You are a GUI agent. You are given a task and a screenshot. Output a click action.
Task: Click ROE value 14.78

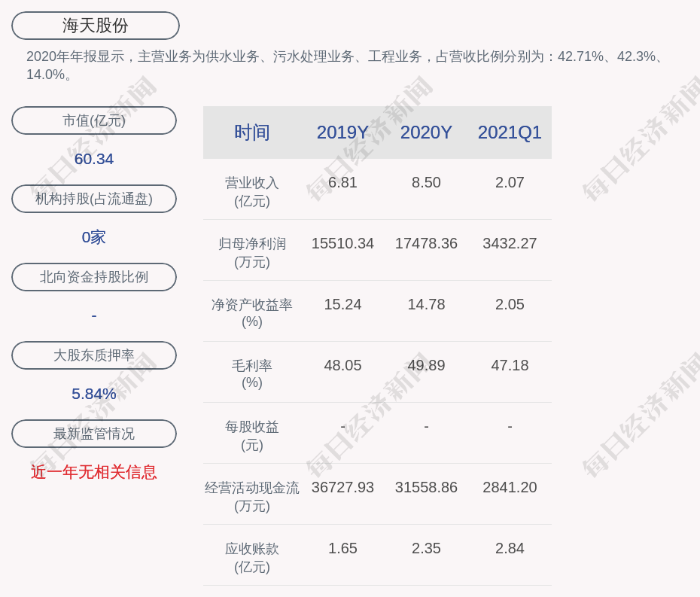[426, 305]
